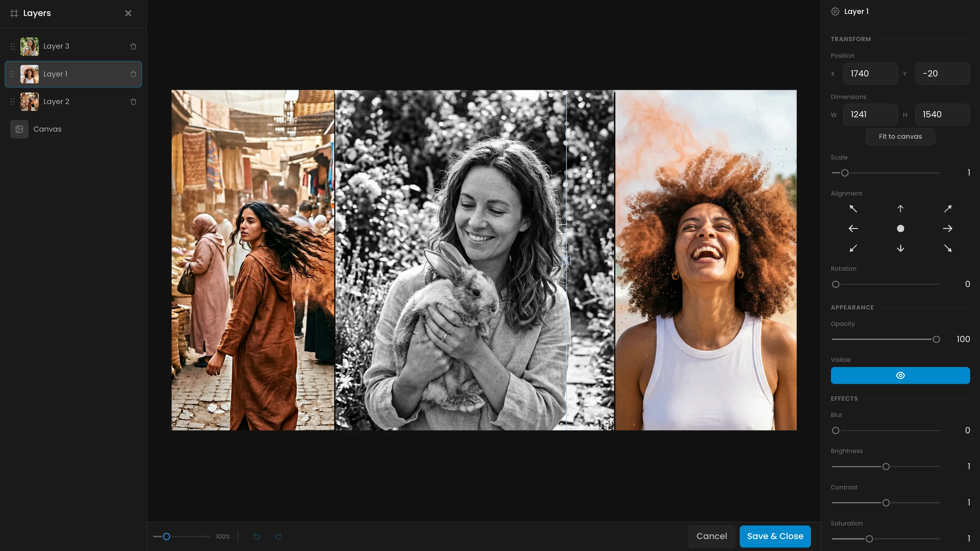The height and width of the screenshot is (551, 980).
Task: Undo the last action
Action: [257, 536]
